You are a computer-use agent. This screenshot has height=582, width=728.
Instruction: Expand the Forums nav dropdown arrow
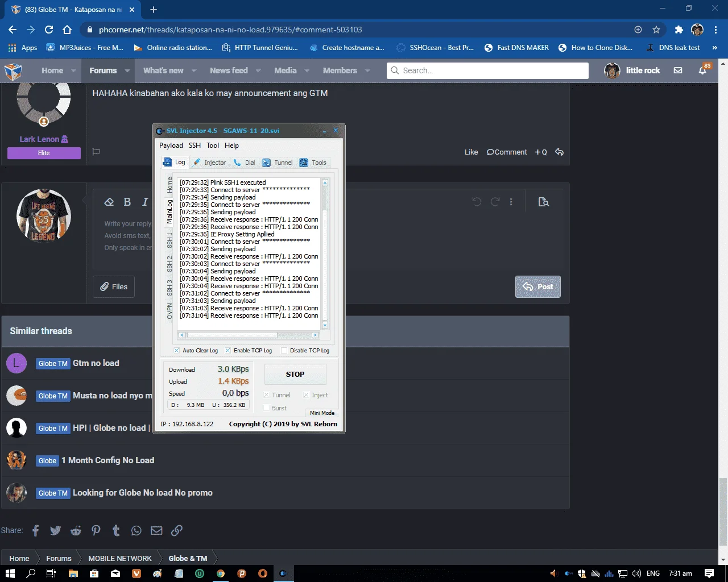click(127, 71)
